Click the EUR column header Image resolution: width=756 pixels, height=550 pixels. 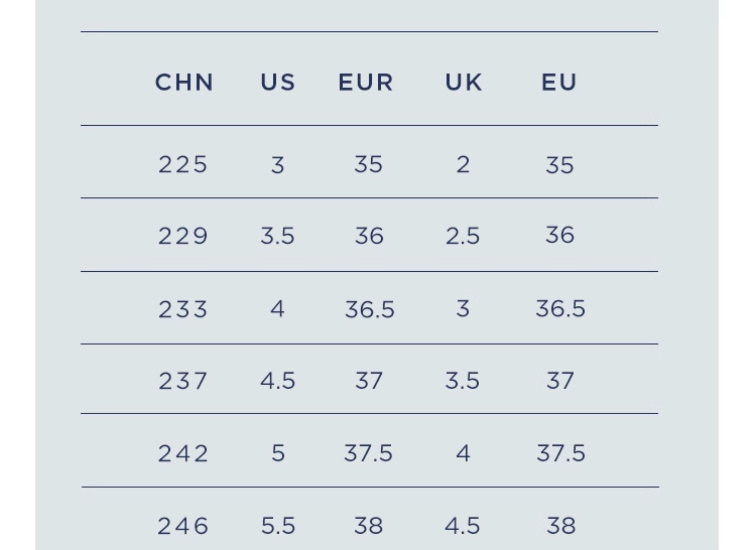tap(366, 82)
